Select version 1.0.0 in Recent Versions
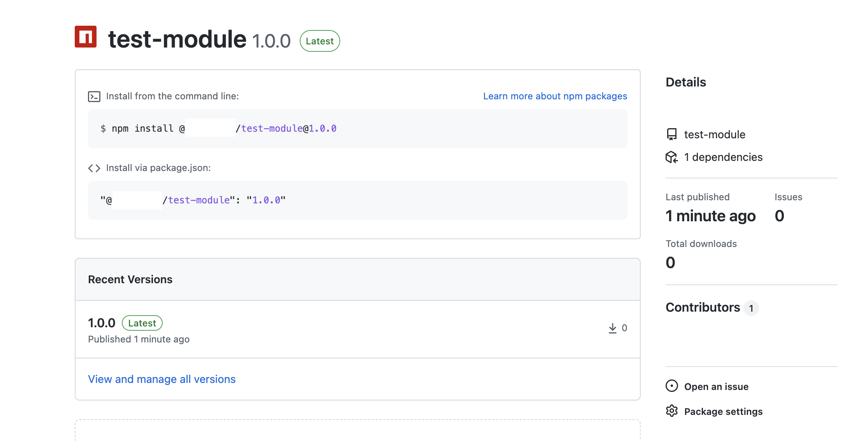868x441 pixels. 102,323
